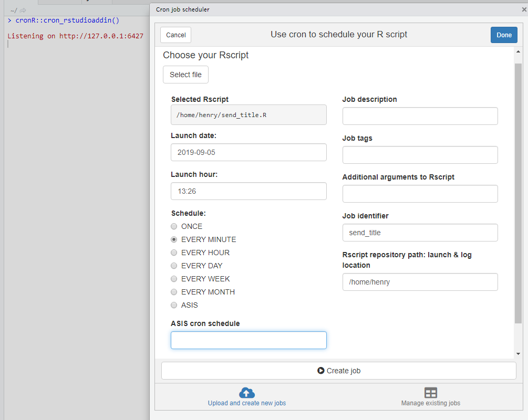Click into the Job description field

[420, 116]
